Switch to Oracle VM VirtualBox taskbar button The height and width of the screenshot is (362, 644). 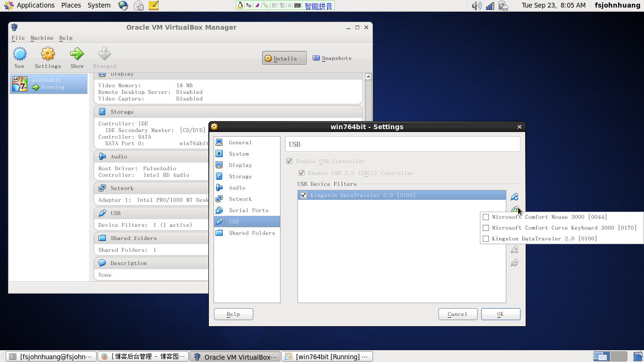pos(235,357)
